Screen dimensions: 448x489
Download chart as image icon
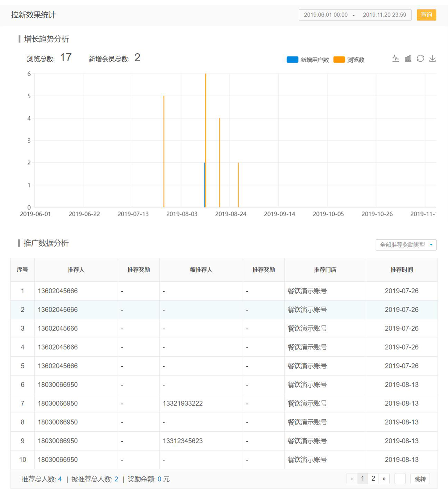[x=433, y=58]
